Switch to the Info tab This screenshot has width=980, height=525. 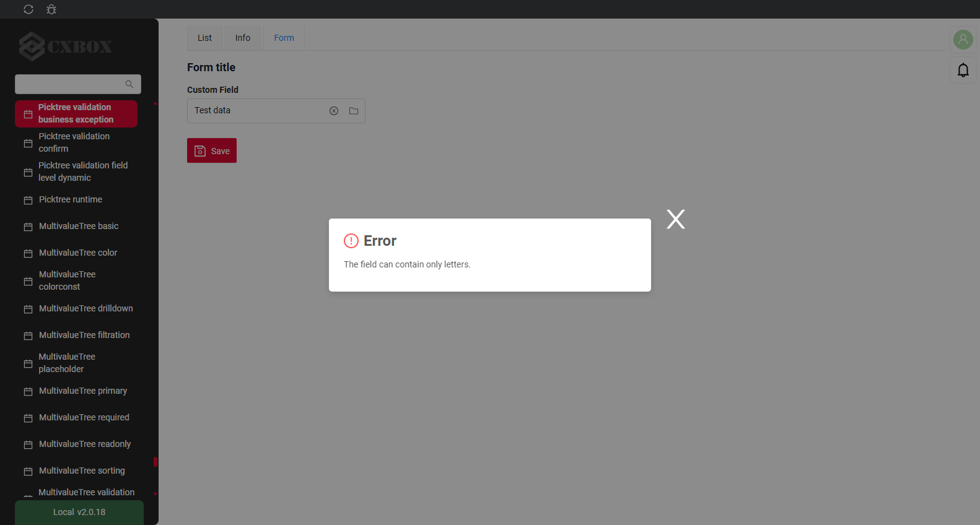243,38
